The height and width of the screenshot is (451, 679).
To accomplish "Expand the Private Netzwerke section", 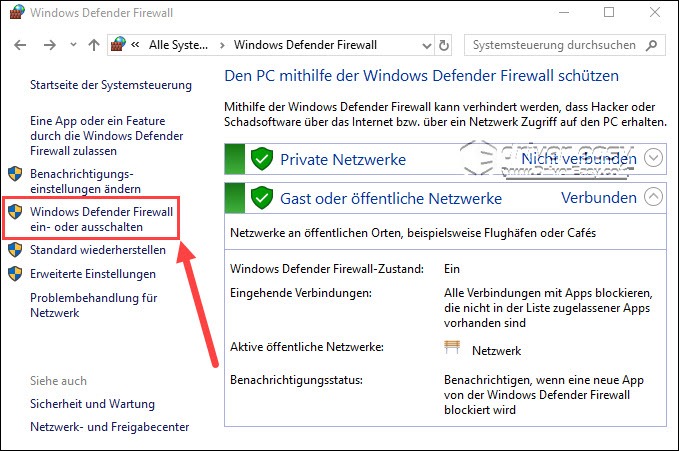I will [x=654, y=158].
